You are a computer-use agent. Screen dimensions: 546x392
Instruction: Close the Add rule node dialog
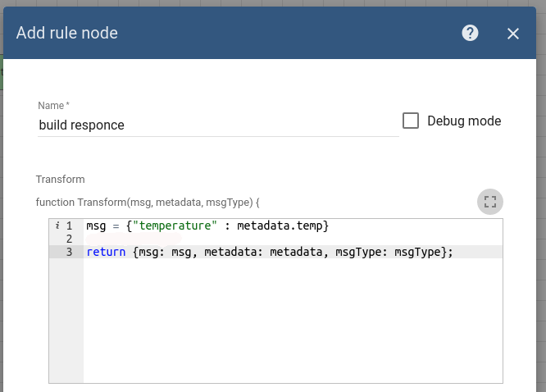tap(513, 34)
